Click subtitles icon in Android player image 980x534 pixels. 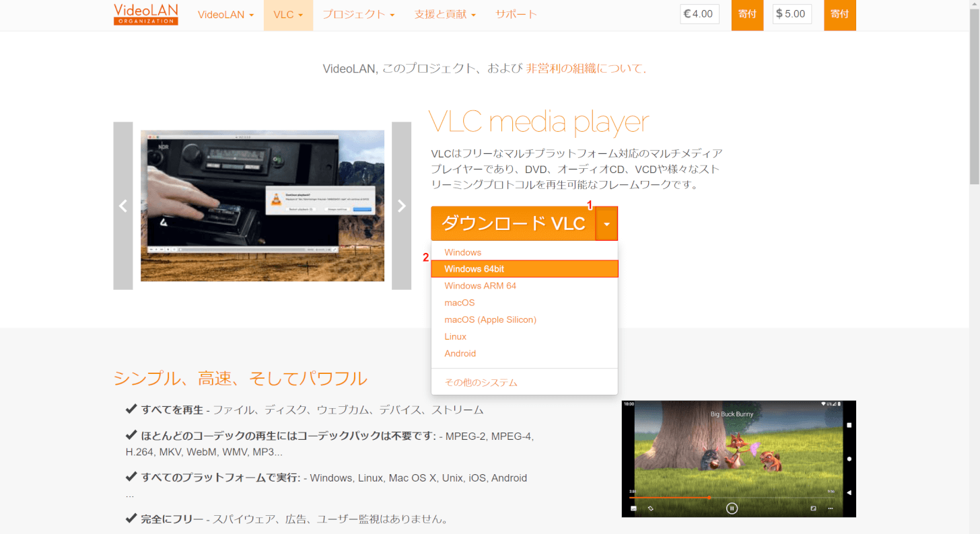(633, 508)
